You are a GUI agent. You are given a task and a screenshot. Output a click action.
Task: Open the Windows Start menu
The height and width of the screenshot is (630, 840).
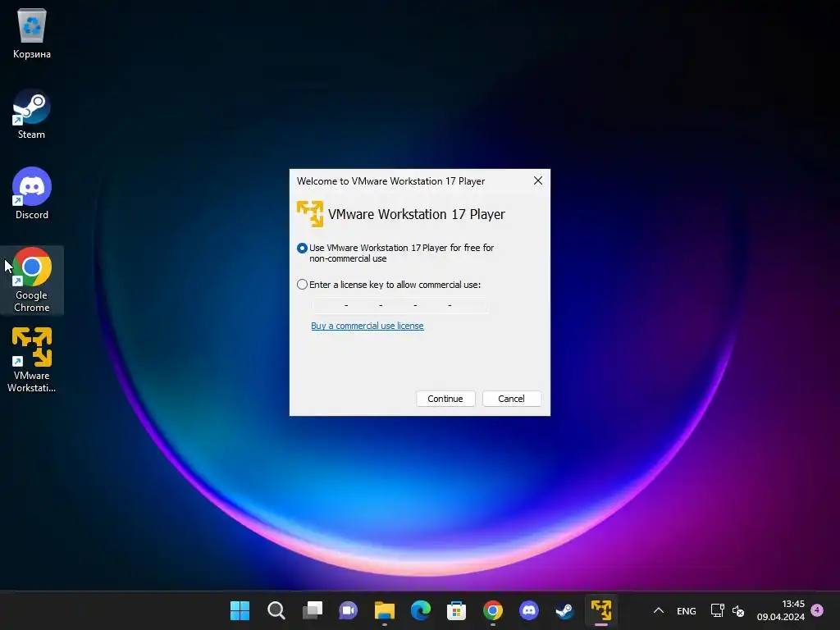pyautogui.click(x=240, y=610)
